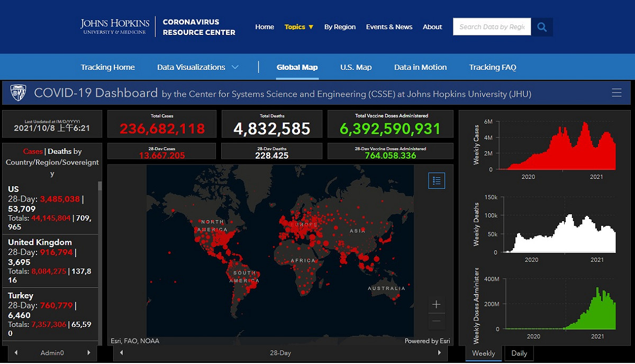Switch to the U.S. Map tab
The image size is (635, 364).
356,67
